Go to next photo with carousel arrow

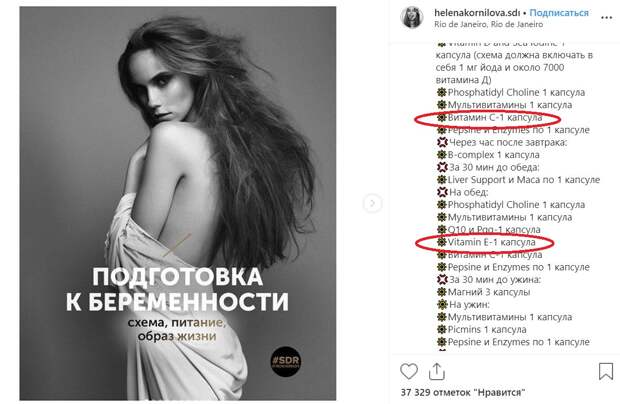[372, 203]
